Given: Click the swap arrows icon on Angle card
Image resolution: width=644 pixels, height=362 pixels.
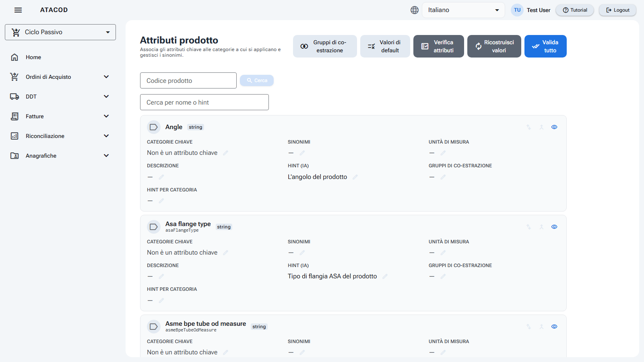Looking at the screenshot, I should pyautogui.click(x=528, y=127).
